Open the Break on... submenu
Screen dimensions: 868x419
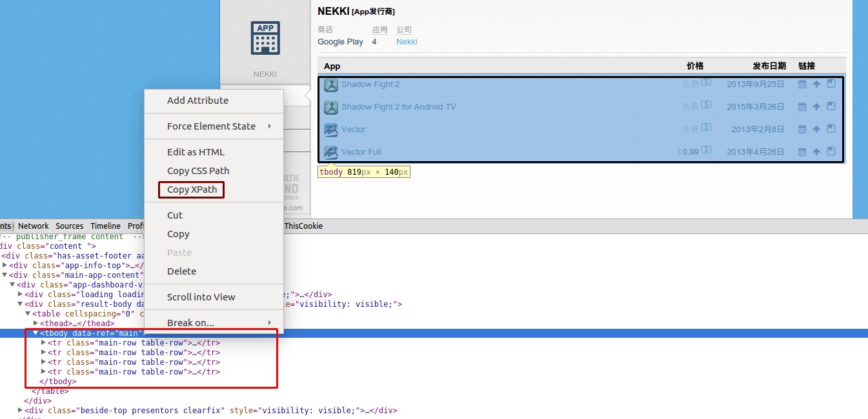(214, 323)
